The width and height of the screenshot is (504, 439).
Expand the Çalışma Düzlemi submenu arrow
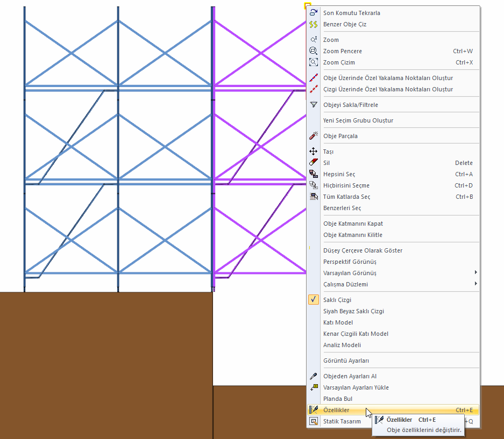475,284
